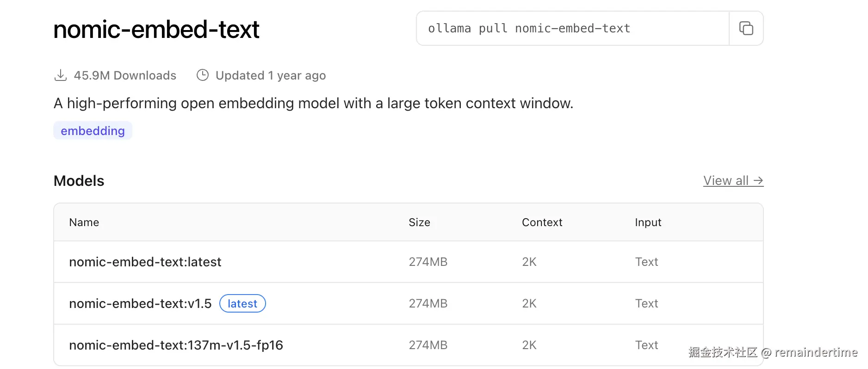Viewport: 868px width, 369px height.
Task: Click the Context column header
Action: tap(542, 222)
